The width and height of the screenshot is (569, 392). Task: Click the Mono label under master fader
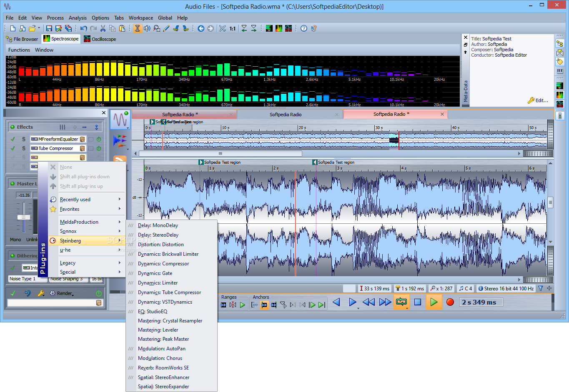15,240
